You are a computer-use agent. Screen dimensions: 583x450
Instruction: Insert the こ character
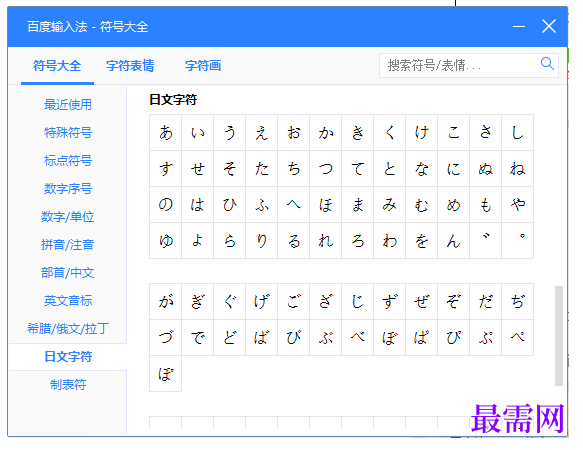pyautogui.click(x=453, y=133)
